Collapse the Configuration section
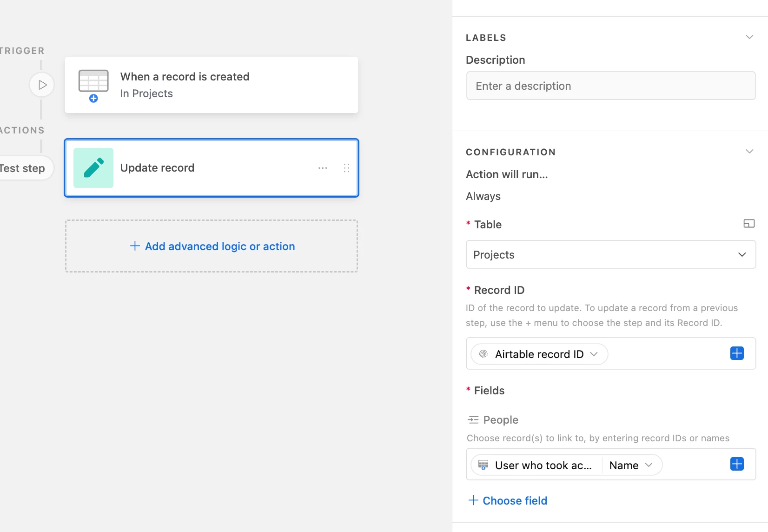Image resolution: width=768 pixels, height=532 pixels. (749, 152)
